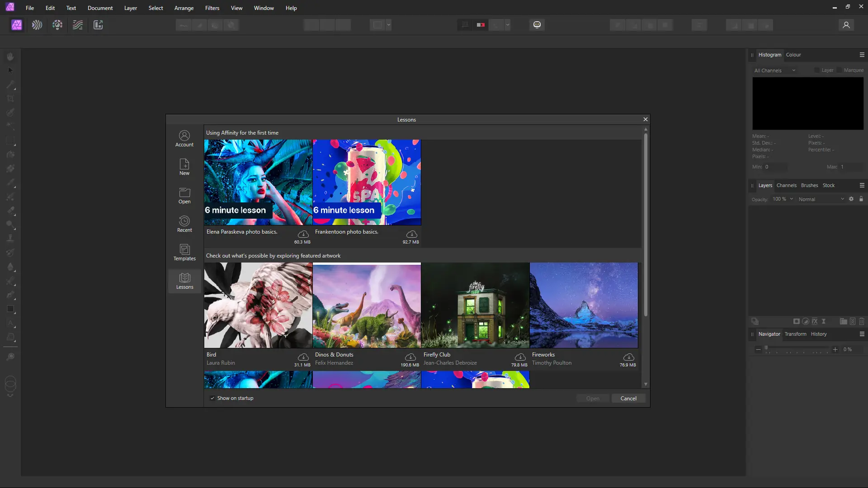Image resolution: width=868 pixels, height=488 pixels.
Task: Expand the All Channels dropdown
Action: [775, 70]
